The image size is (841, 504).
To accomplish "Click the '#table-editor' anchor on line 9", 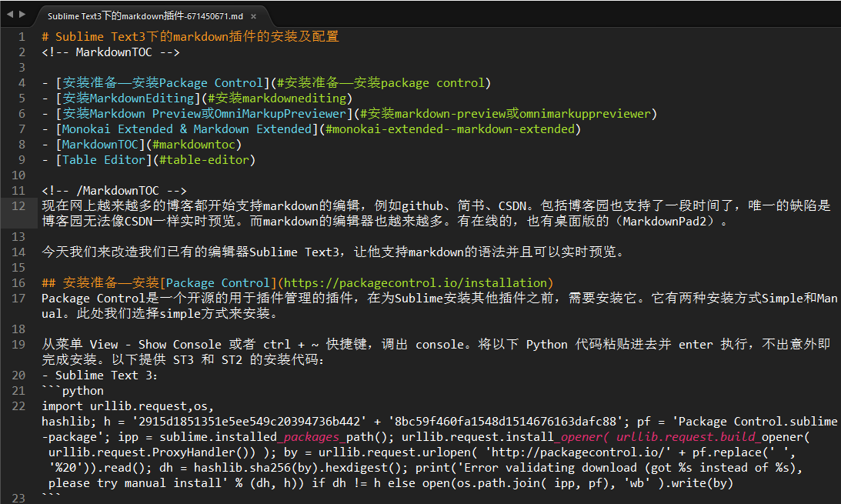I will tap(204, 160).
